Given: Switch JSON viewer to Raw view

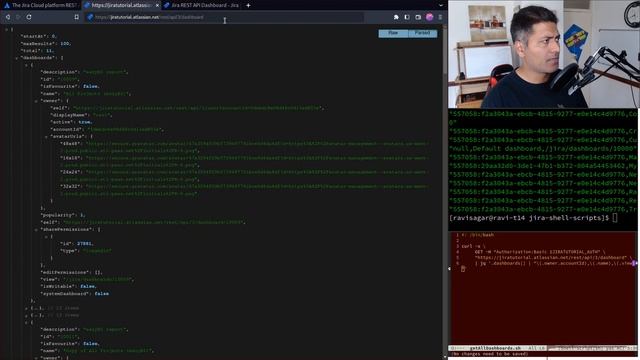Looking at the screenshot, I should 393,33.
